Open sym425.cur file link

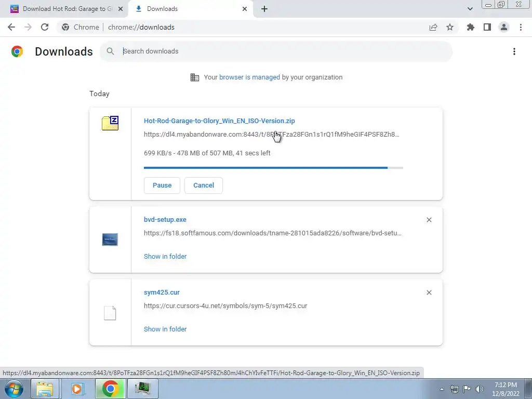162,292
